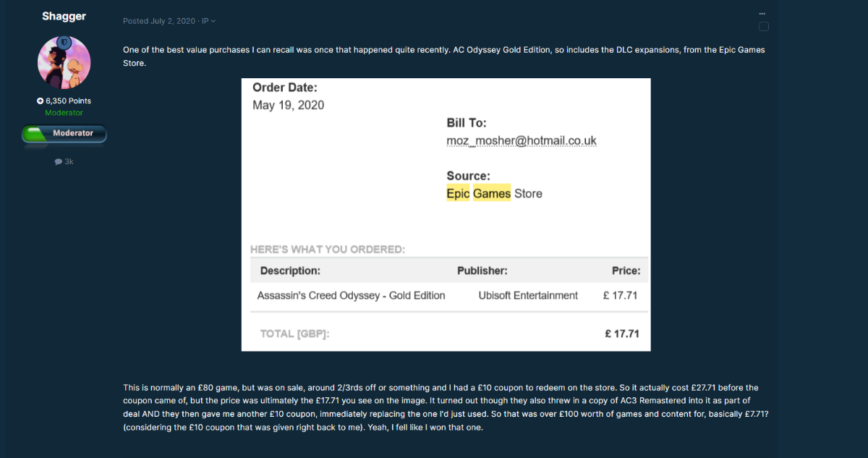The width and height of the screenshot is (868, 458).
Task: Click the TOTAL [GBP] label in receipt
Action: click(294, 334)
